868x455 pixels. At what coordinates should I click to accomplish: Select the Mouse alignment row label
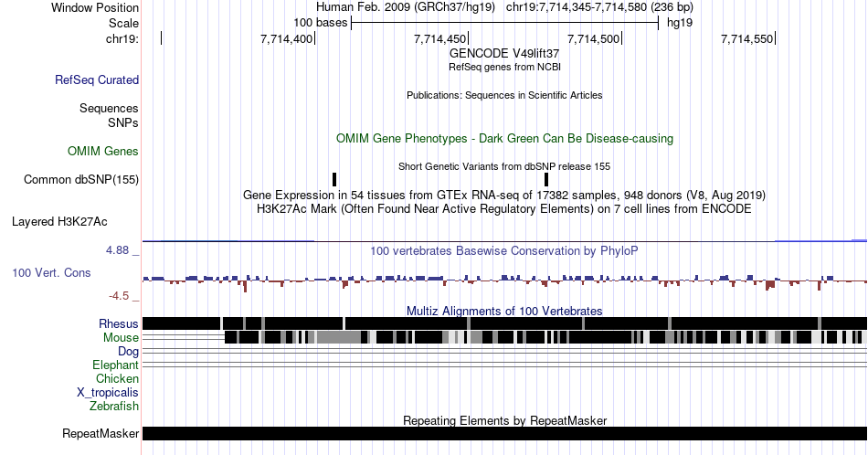click(121, 337)
